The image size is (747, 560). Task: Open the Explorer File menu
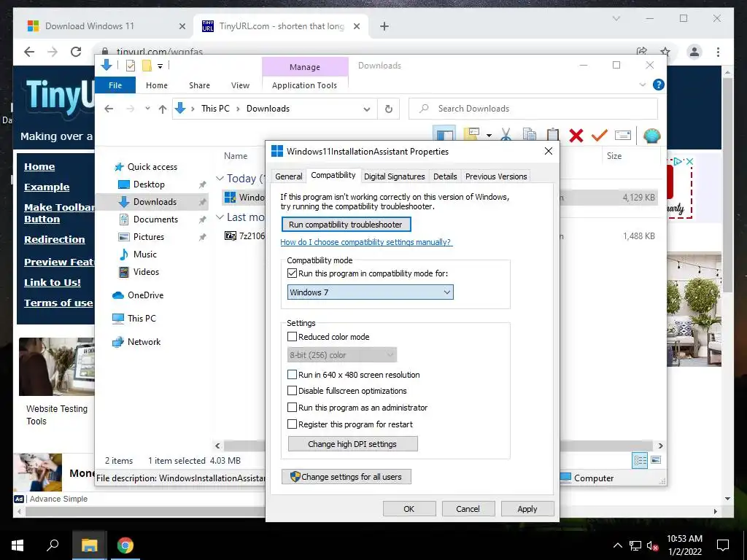pyautogui.click(x=115, y=85)
